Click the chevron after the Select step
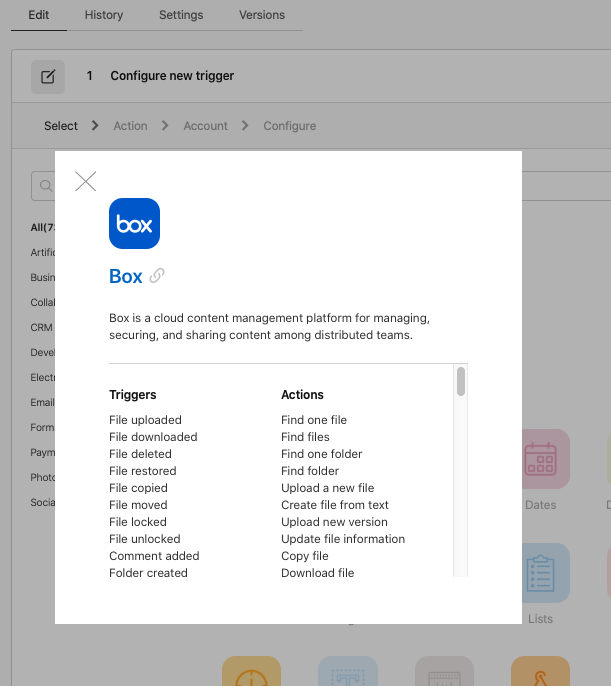611x686 pixels. (x=95, y=126)
